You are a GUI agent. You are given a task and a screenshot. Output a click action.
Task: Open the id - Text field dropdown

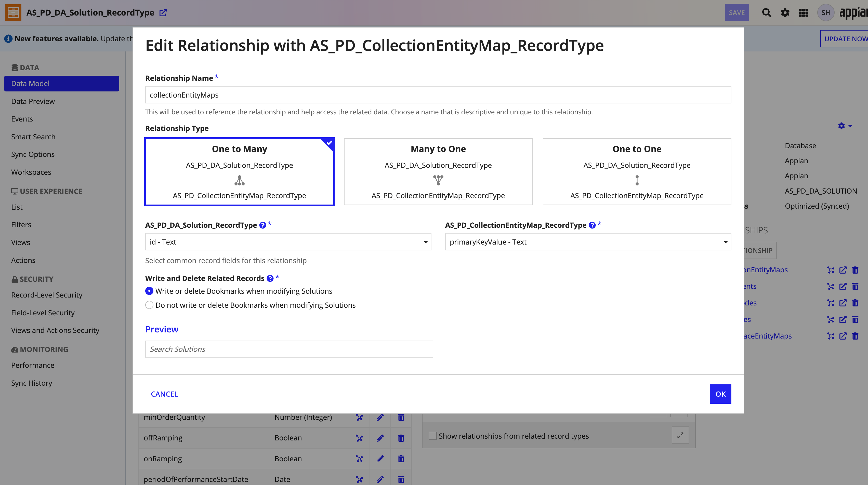[x=288, y=242]
